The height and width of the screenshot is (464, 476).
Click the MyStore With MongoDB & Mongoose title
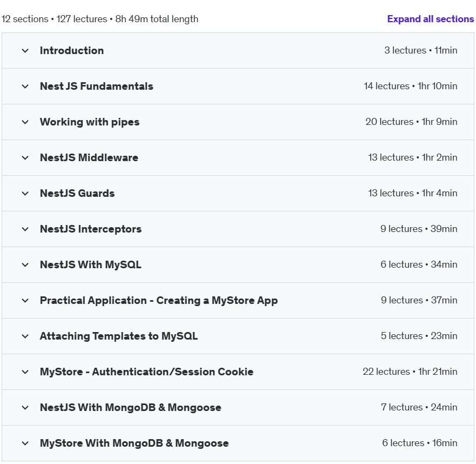click(x=134, y=443)
